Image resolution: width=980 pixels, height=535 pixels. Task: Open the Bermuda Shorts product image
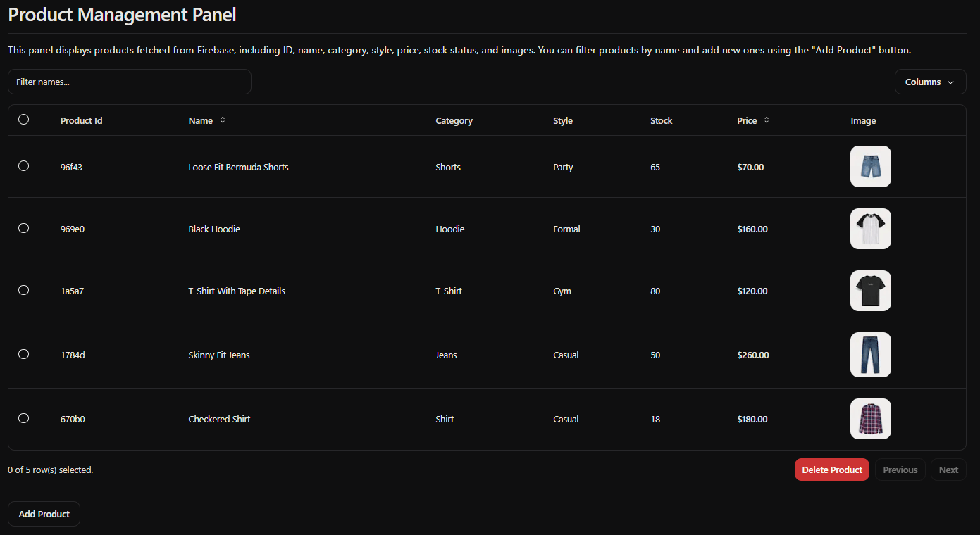tap(870, 167)
